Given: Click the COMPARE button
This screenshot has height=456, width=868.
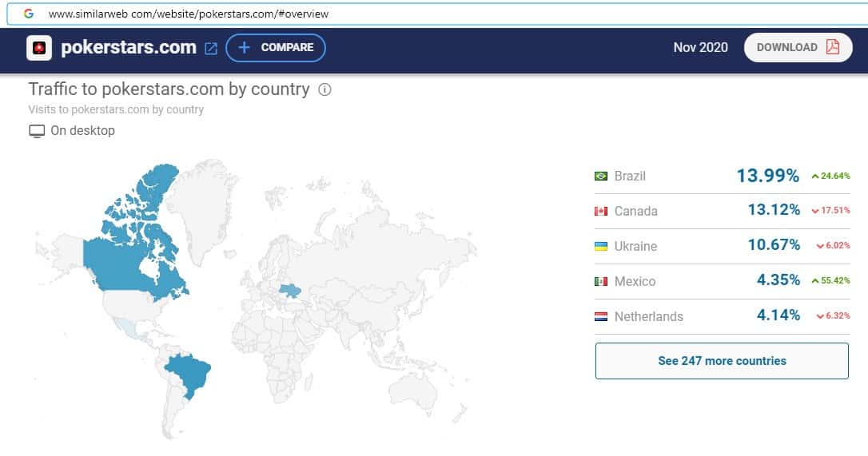Looking at the screenshot, I should coord(276,48).
